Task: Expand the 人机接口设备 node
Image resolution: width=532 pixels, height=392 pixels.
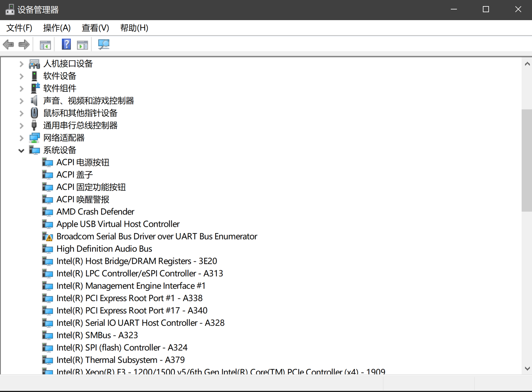Action: (21, 64)
